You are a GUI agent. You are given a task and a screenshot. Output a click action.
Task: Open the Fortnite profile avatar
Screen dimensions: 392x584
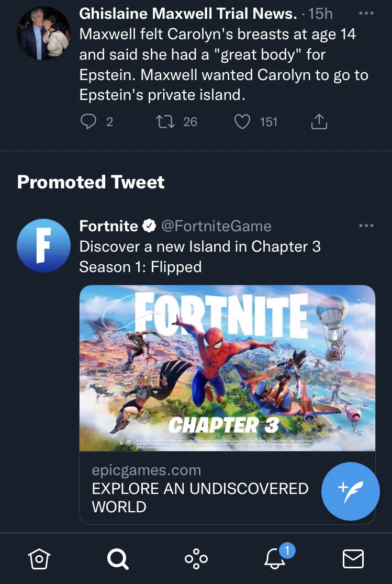(x=43, y=245)
